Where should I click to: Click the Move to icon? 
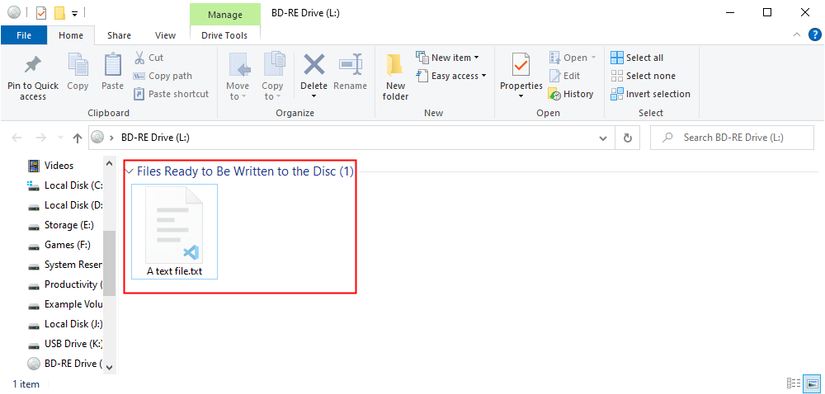click(239, 66)
